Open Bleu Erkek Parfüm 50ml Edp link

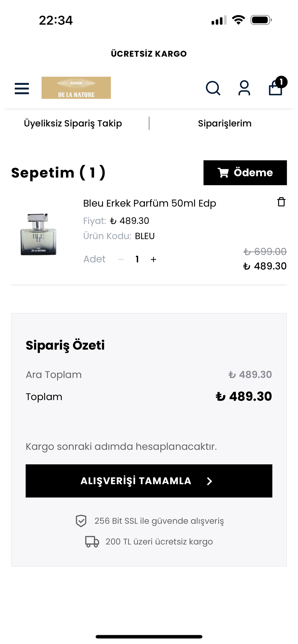149,203
